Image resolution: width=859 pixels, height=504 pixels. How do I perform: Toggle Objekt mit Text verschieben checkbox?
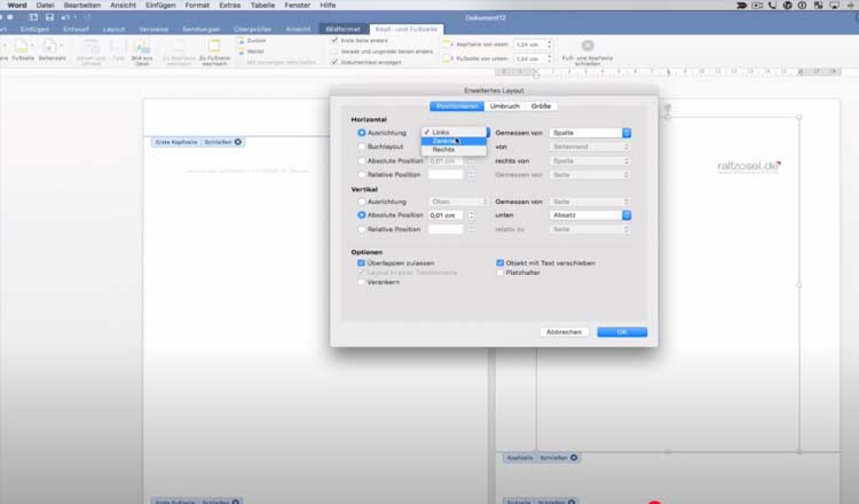pos(500,263)
